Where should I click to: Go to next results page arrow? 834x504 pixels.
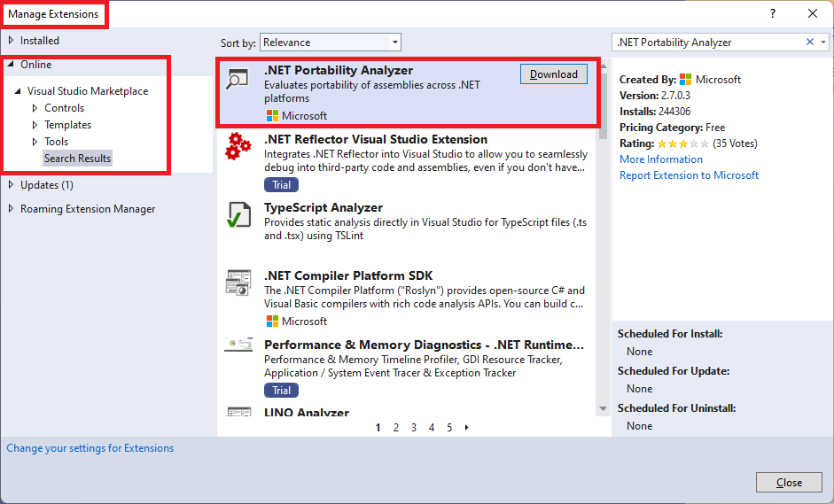pos(466,428)
